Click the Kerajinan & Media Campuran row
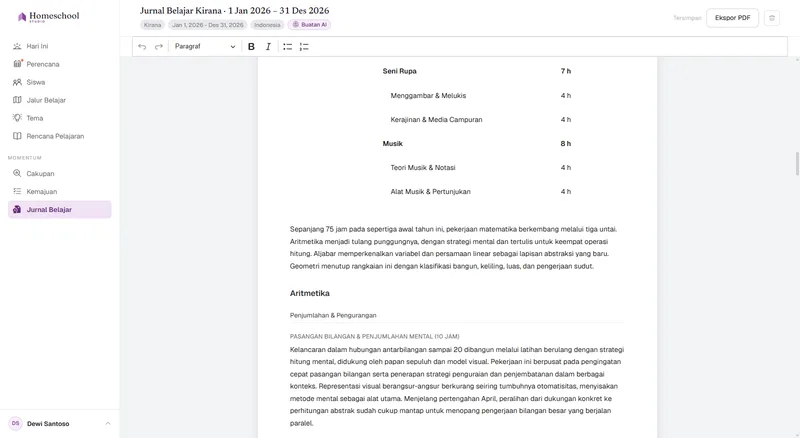The image size is (800, 438). tap(477, 119)
